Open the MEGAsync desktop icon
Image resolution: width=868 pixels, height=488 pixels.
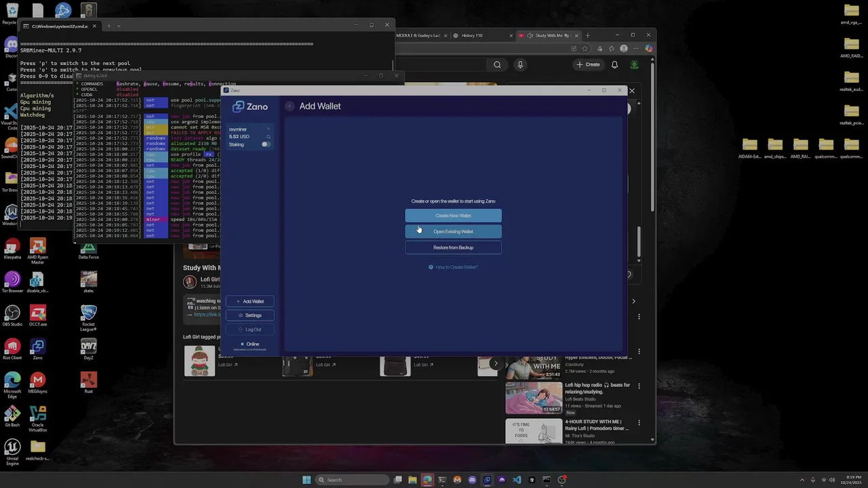click(38, 383)
